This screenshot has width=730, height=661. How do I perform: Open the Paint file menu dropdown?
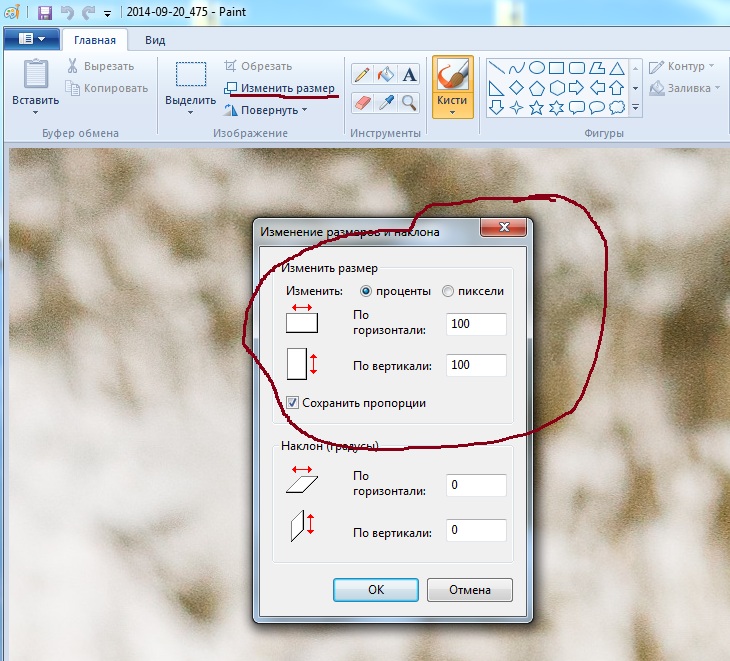coord(31,39)
